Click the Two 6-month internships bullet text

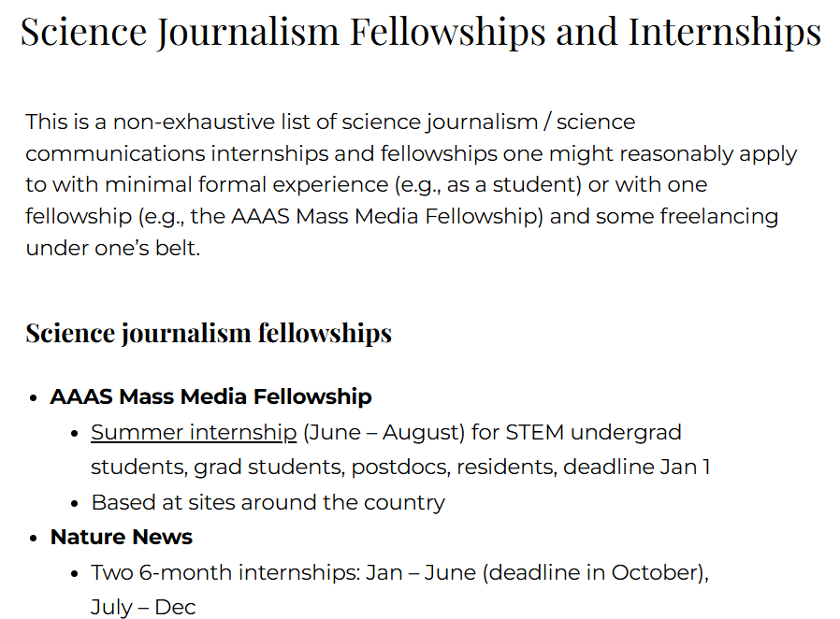coord(224,572)
